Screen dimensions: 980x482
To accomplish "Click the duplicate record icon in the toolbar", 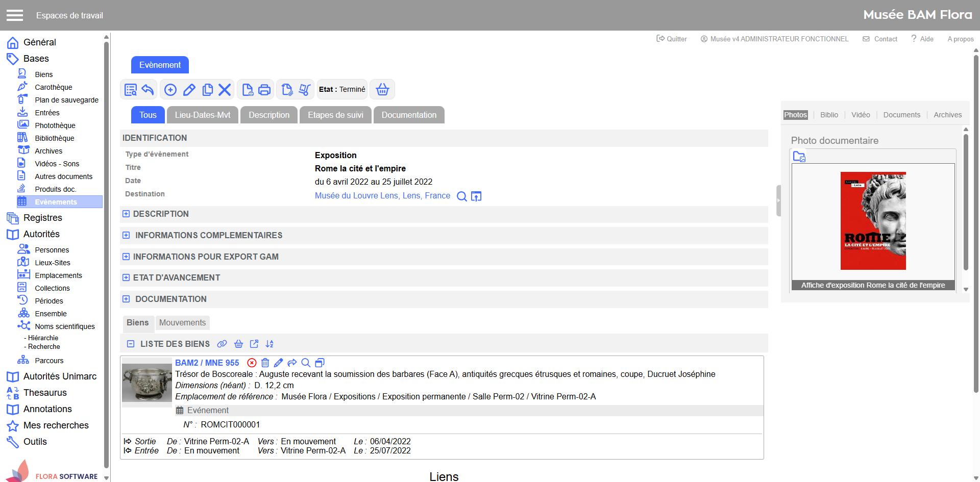I will click(207, 90).
